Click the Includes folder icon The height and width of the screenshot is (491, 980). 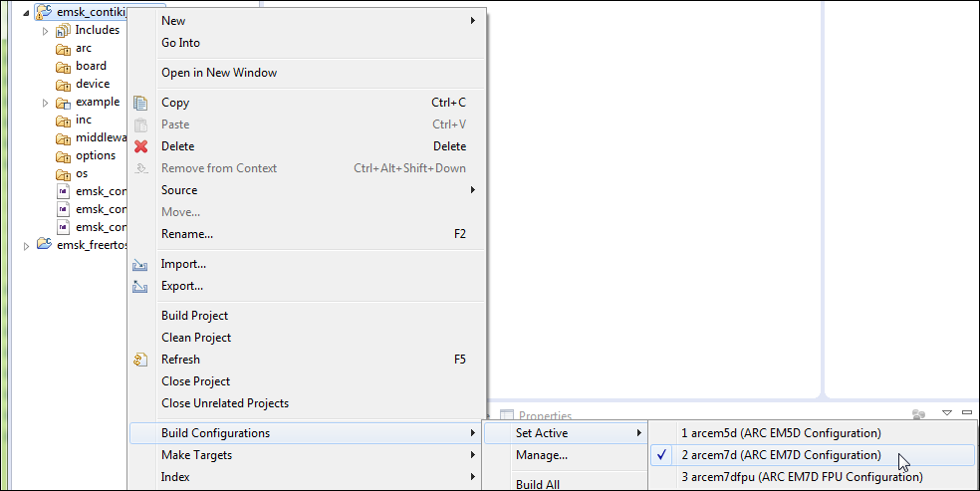pos(63,30)
